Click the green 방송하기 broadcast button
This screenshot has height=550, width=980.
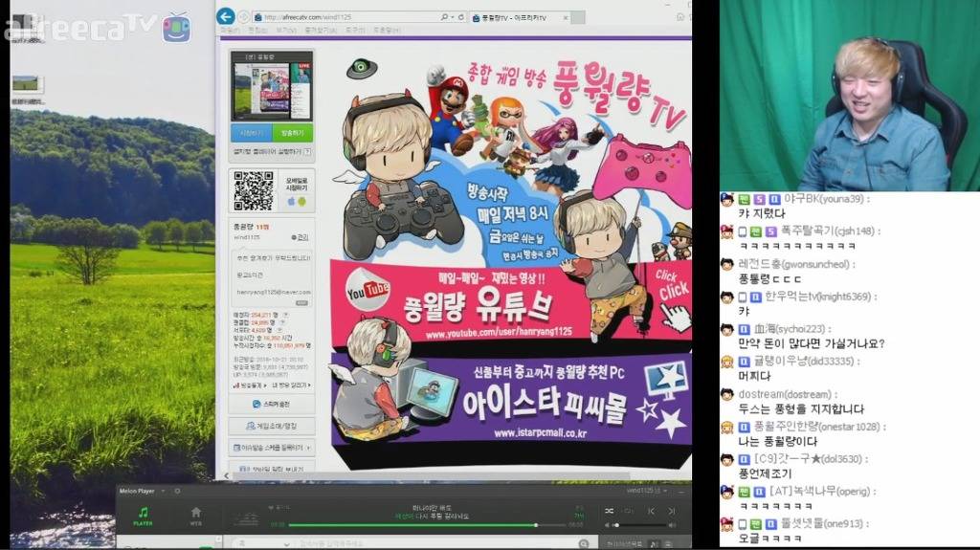click(293, 133)
